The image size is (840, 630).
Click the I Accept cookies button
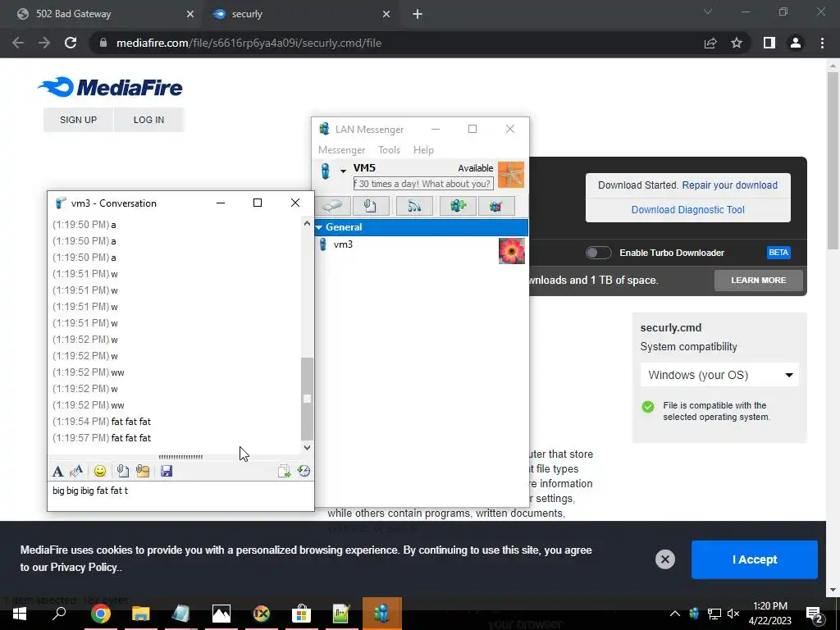(755, 559)
